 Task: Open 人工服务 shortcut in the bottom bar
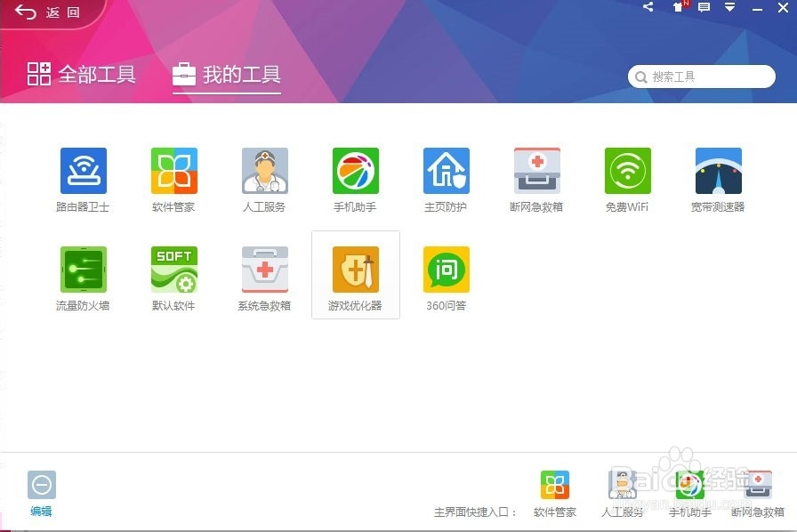[x=622, y=493]
